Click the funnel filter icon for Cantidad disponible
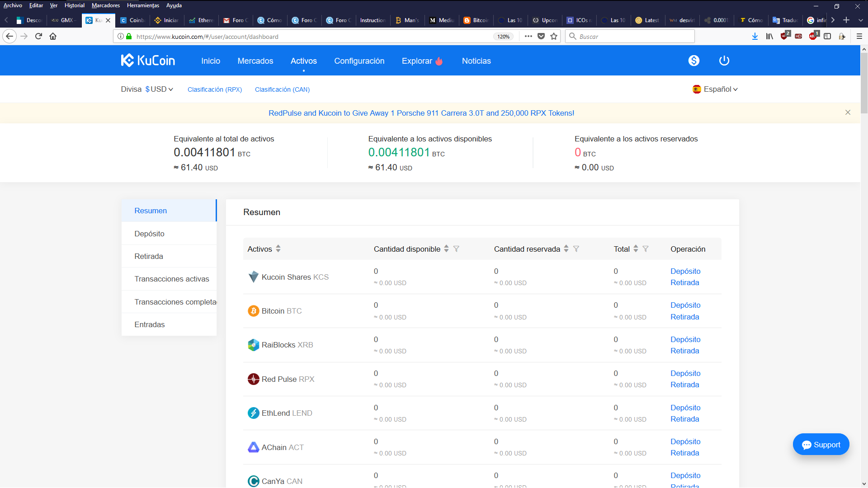Viewport: 868px width, 488px height. click(x=456, y=249)
